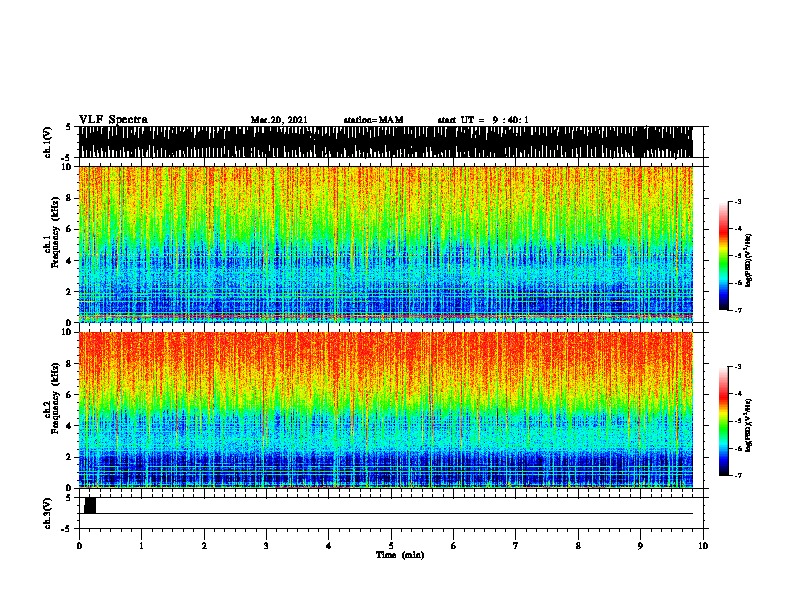Image resolution: width=792 pixels, height=612 pixels.
Task: Select the date text "Mar.20, 2021"
Action: pyautogui.click(x=279, y=120)
